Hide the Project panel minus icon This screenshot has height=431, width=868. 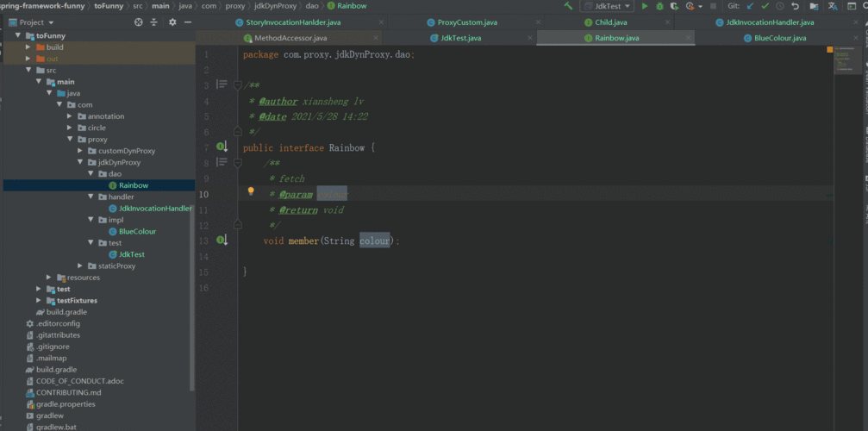tap(188, 22)
